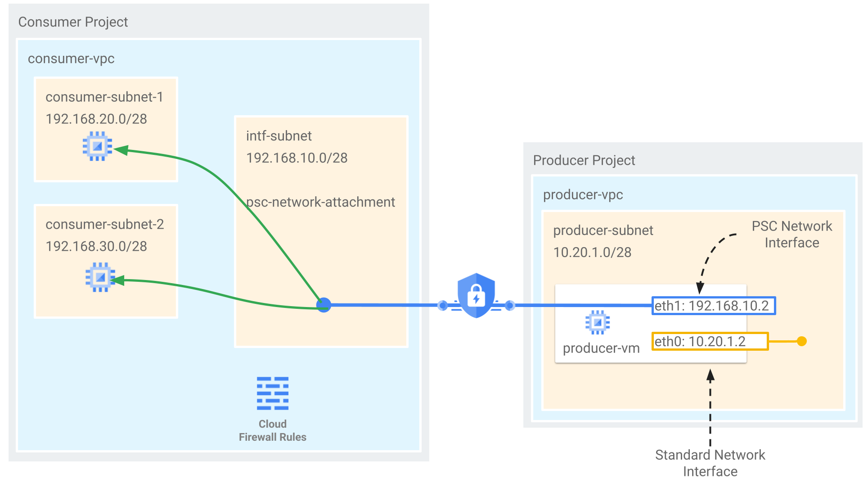868x488 pixels.
Task: Click the Consumer Project title
Action: click(73, 22)
